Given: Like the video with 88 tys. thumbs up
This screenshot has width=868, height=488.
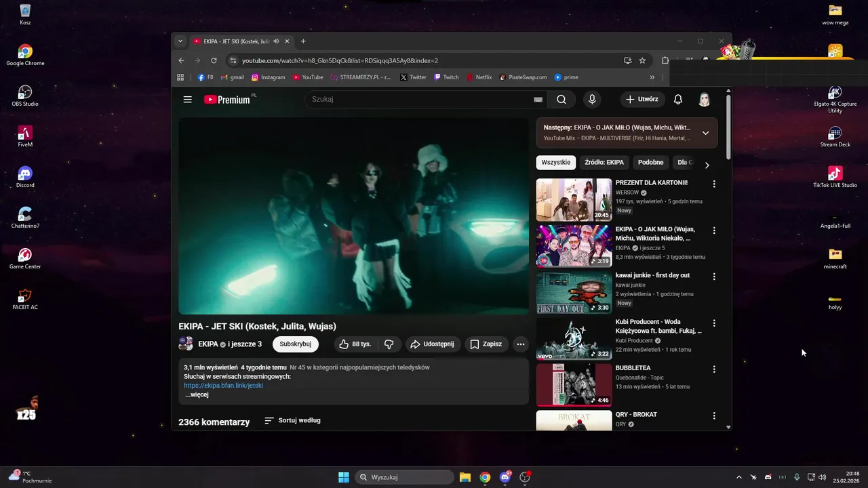Looking at the screenshot, I should 355,344.
